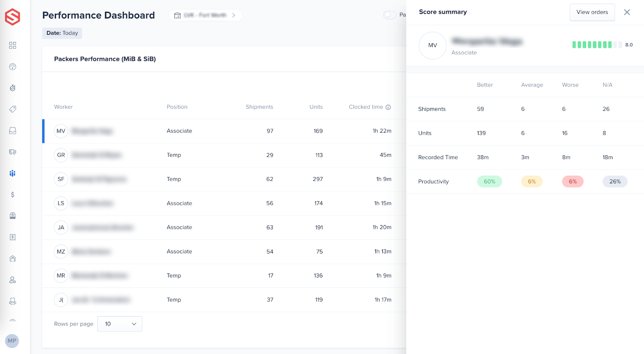Click the 45m clocked time cell
Image resolution: width=644 pixels, height=354 pixels.
(386, 155)
